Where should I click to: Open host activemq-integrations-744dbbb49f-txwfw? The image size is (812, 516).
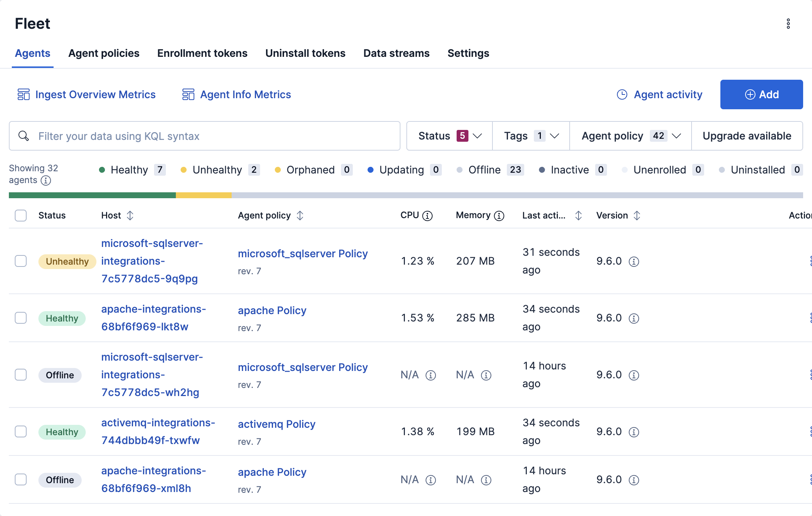click(x=158, y=431)
